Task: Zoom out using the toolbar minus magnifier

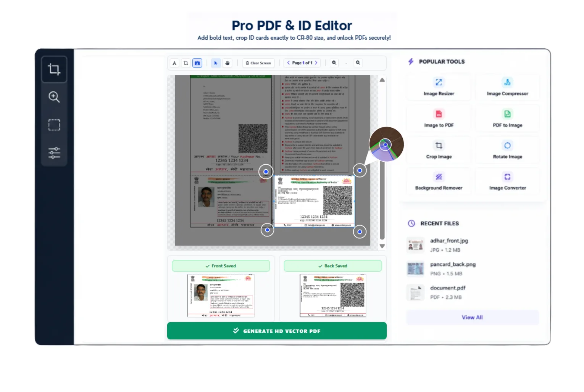Action: pyautogui.click(x=334, y=63)
